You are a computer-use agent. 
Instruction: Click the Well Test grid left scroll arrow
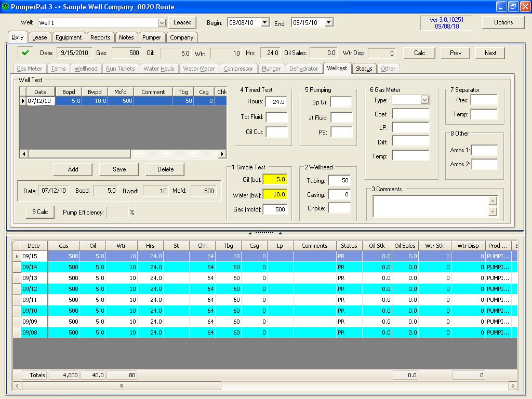[23, 154]
